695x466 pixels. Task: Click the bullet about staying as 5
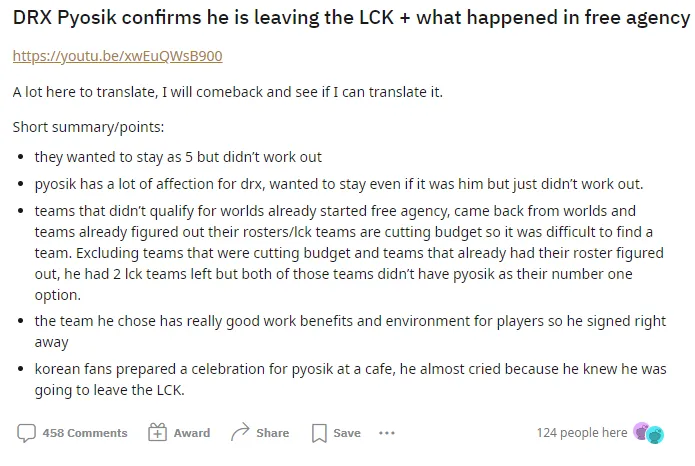[x=178, y=157]
